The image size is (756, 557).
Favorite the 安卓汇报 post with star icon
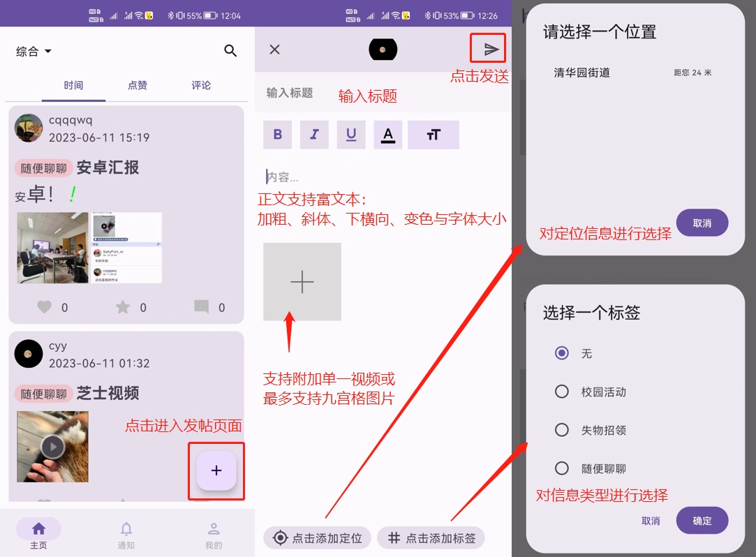click(123, 306)
